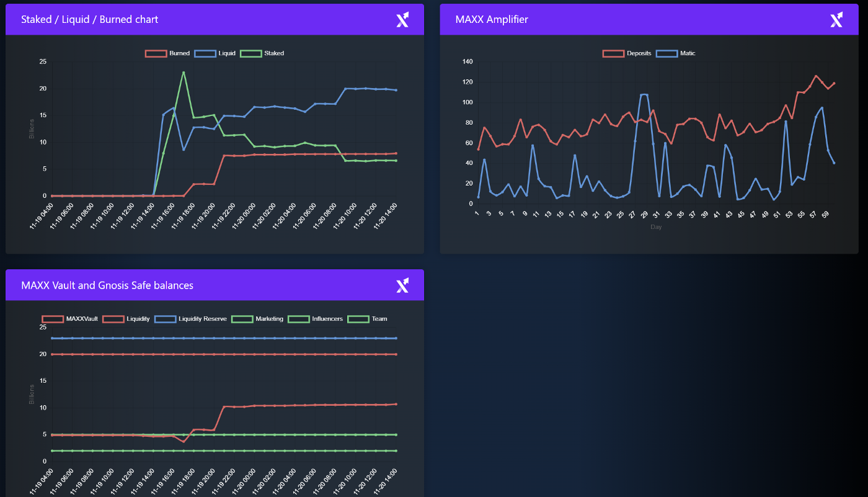
Task: Toggle the Liquid series legend
Action: pos(215,53)
